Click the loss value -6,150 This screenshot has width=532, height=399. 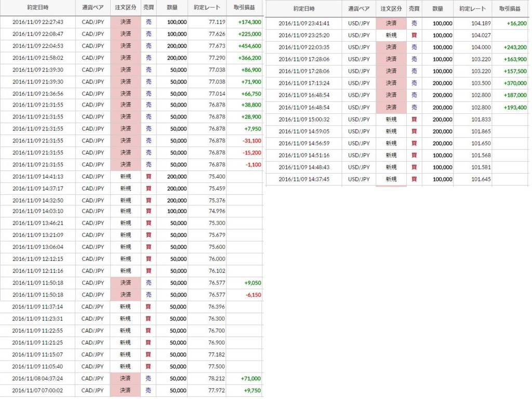pyautogui.click(x=253, y=295)
